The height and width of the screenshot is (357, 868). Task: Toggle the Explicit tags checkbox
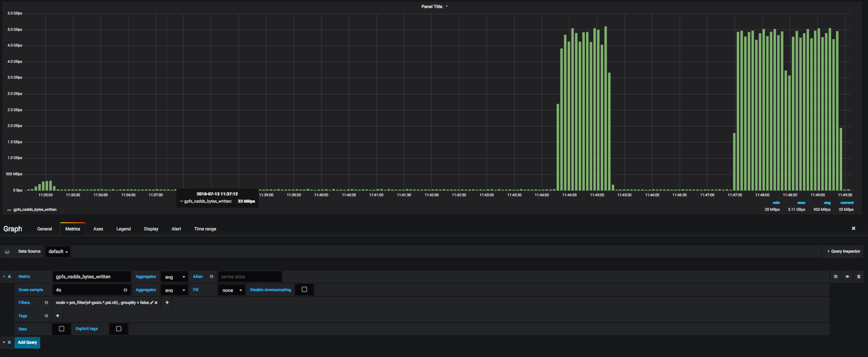[118, 329]
